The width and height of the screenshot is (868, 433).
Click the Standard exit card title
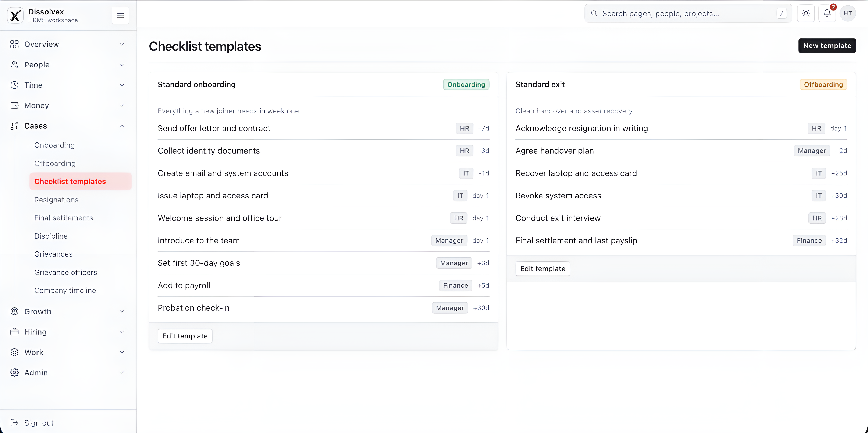point(540,84)
